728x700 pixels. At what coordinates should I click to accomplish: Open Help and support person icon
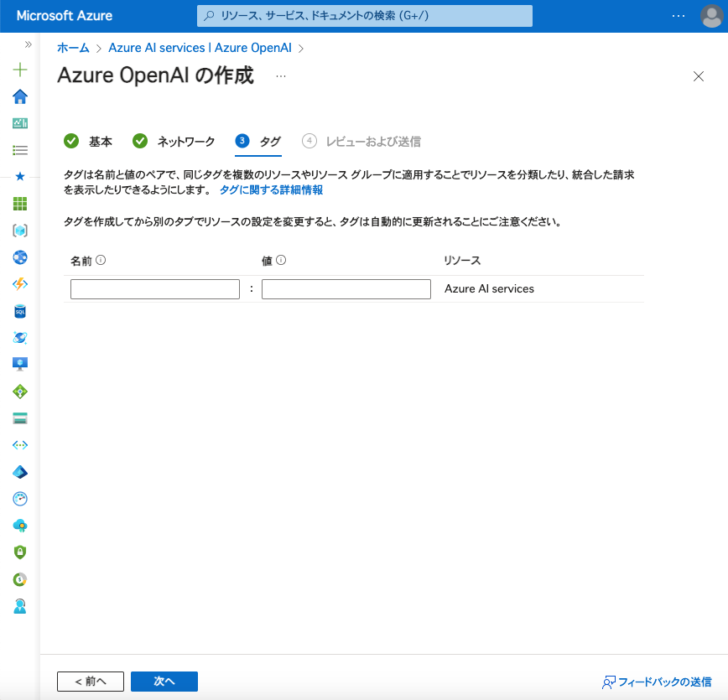tap(20, 606)
